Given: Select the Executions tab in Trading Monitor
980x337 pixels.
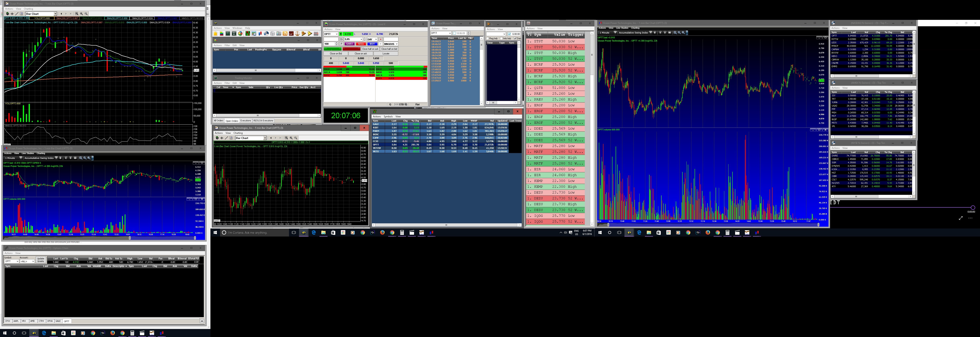Looking at the screenshot, I should click(x=245, y=121).
